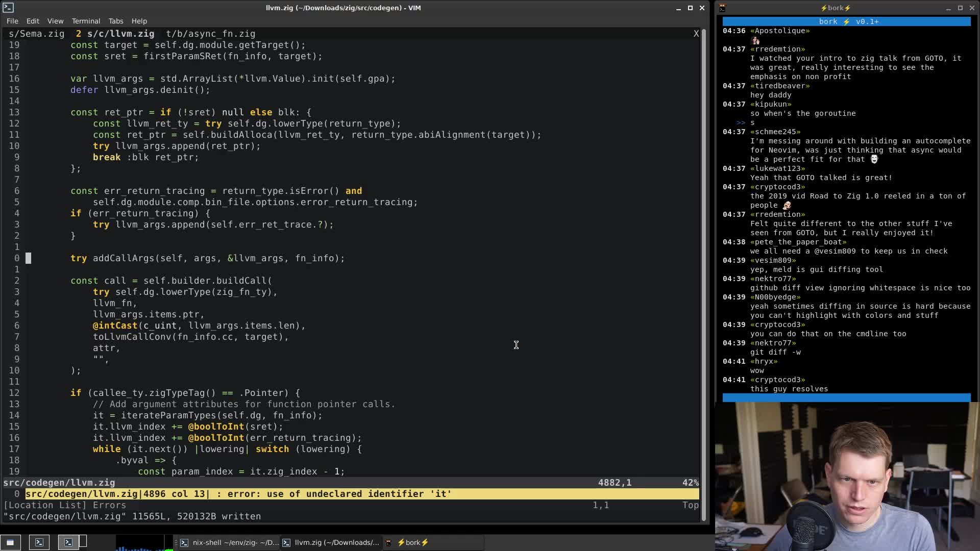Click the «Apostolique» username in chat

coord(780,31)
